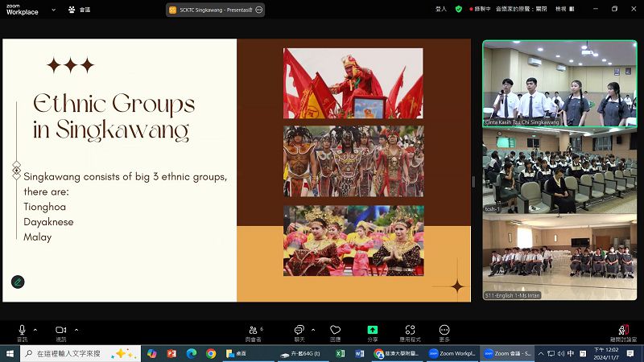Open Zoom Workplace dropdown chevron
This screenshot has width=644, height=362.
[x=54, y=10]
